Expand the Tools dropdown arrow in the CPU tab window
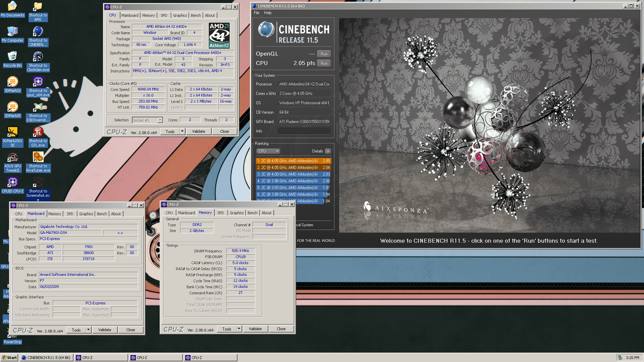 point(182,131)
